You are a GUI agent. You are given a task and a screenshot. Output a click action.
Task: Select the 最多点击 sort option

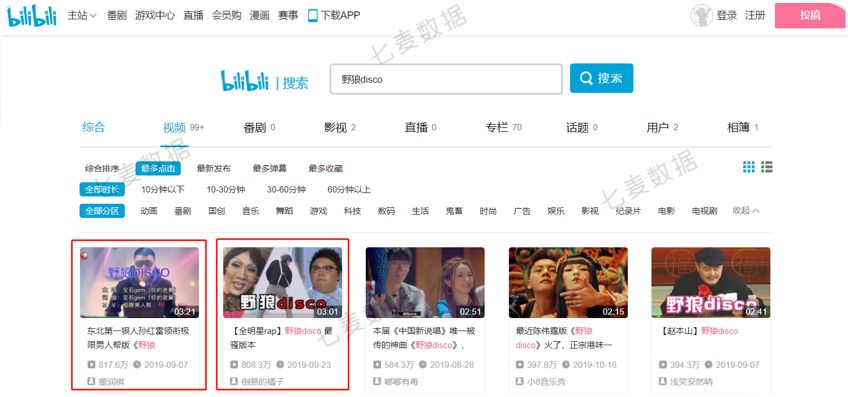[158, 169]
